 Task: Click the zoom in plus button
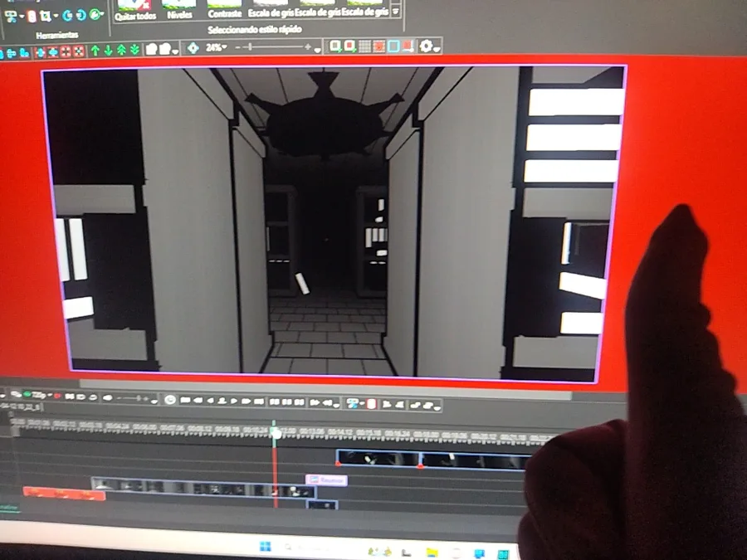coord(308,46)
